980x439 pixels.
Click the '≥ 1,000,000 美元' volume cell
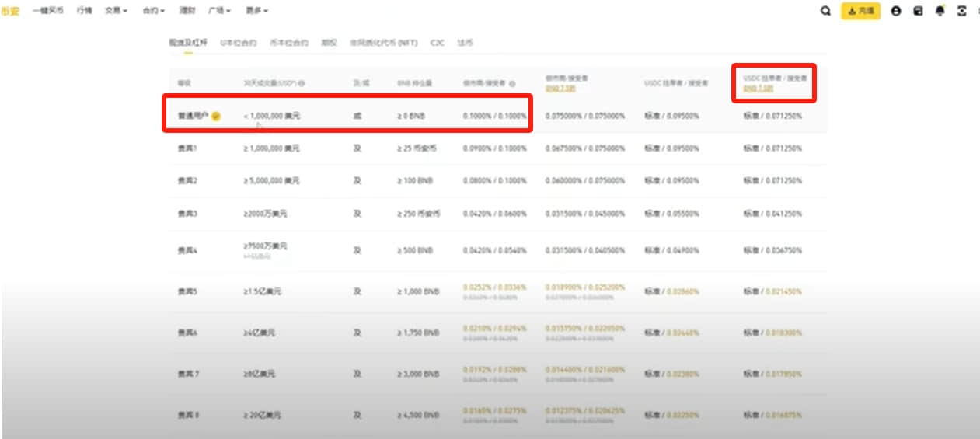[271, 148]
